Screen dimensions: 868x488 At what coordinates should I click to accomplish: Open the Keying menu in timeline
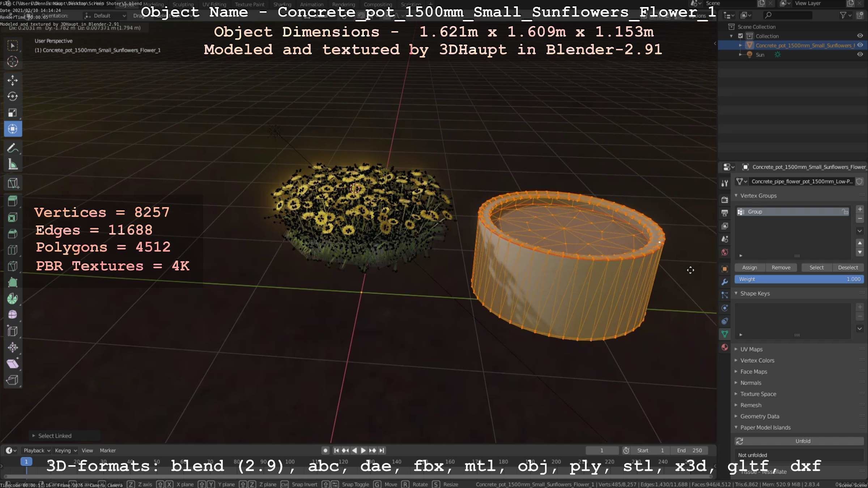tap(66, 450)
